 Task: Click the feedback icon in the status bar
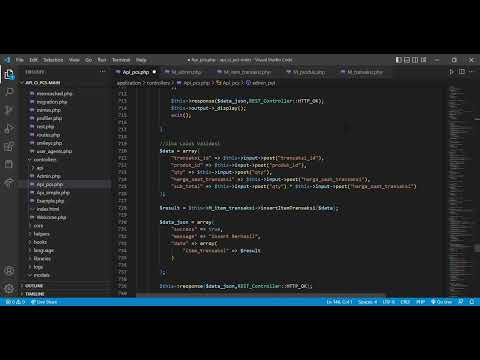[x=461, y=302]
